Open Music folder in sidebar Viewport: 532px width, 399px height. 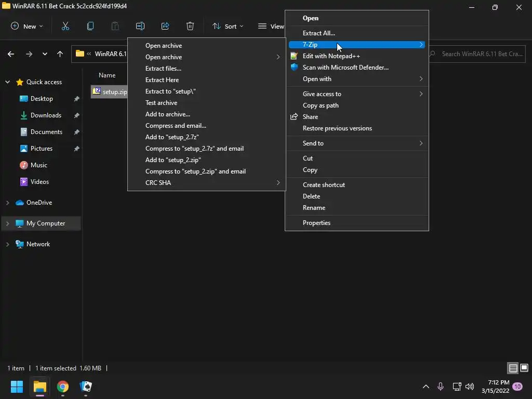pos(38,165)
